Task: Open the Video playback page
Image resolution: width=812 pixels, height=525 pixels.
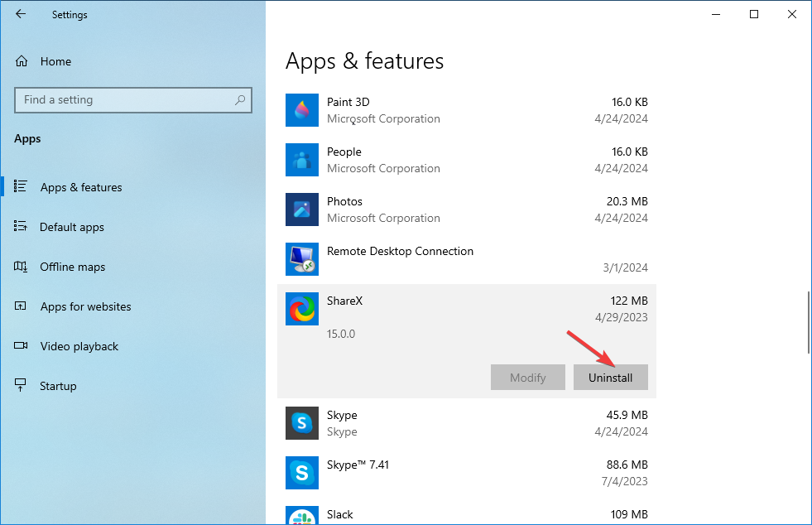Action: coord(79,346)
